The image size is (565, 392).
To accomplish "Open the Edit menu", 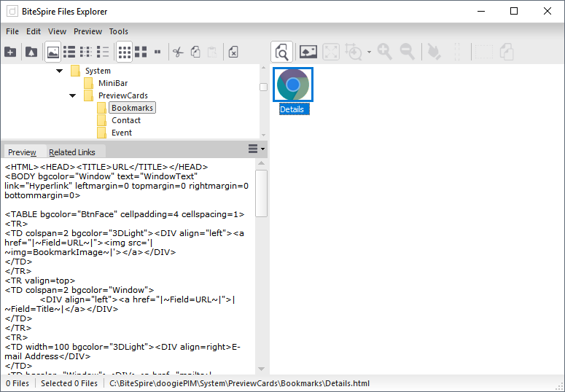I will tap(34, 32).
